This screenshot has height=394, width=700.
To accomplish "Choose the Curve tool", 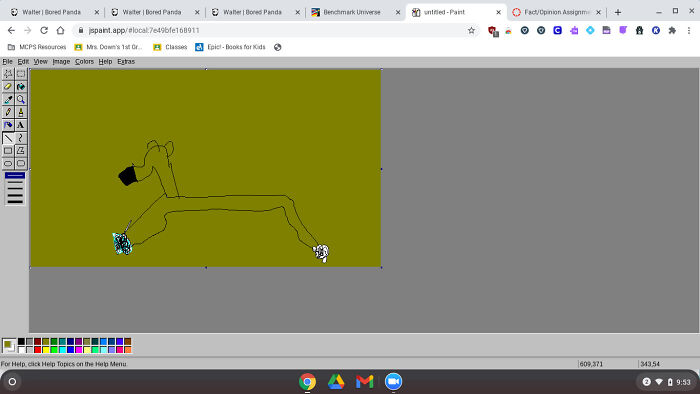I will point(21,138).
